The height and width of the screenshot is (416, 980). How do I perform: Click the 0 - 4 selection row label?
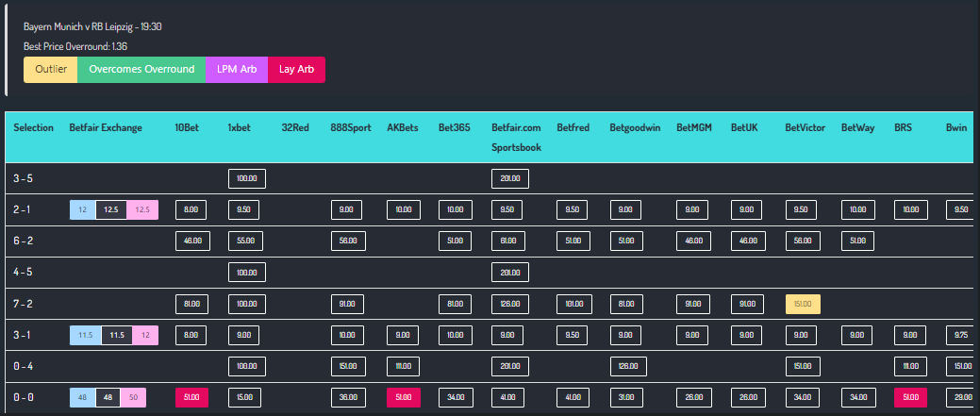pyautogui.click(x=23, y=366)
